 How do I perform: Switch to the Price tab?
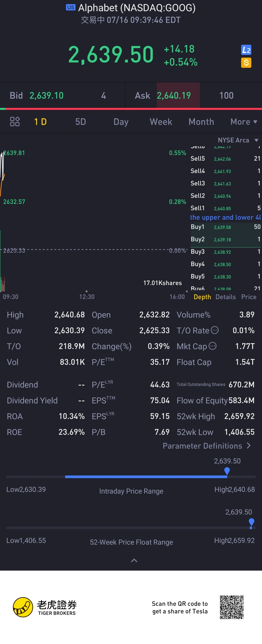tap(248, 297)
